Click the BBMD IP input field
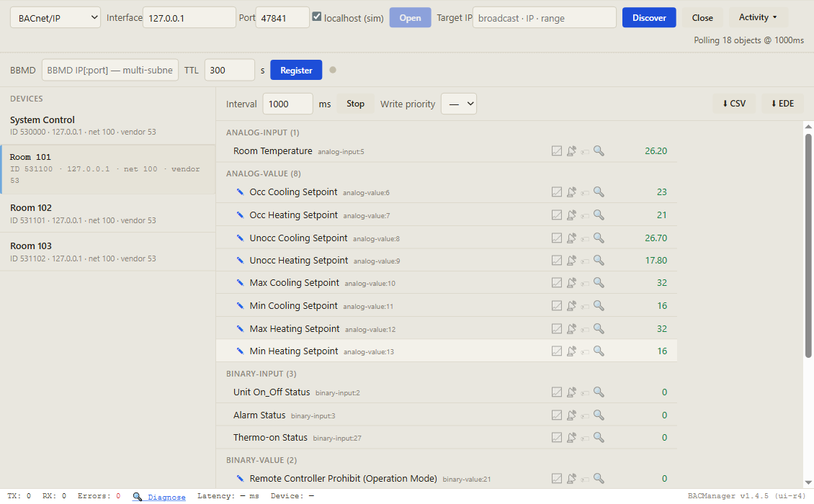Screen dimensions: 814x504 [110, 70]
